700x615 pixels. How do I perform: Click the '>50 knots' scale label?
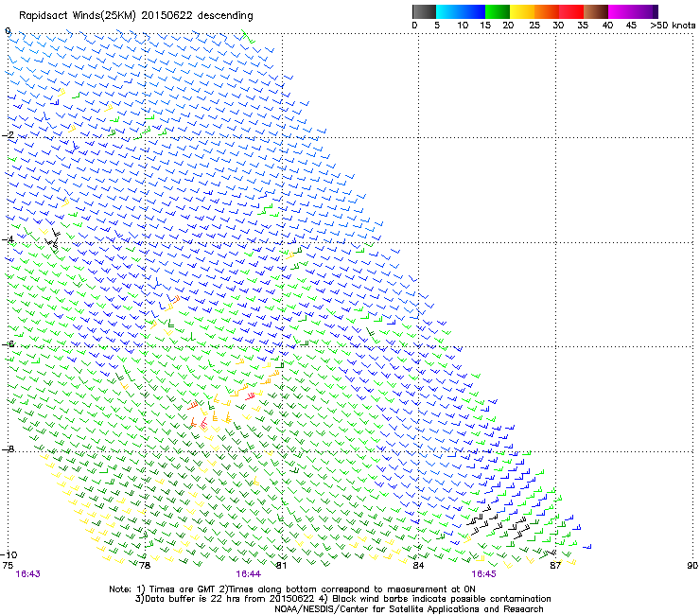coord(673,26)
